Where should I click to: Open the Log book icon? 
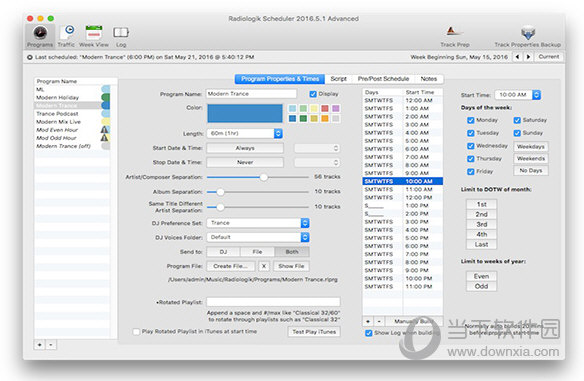(x=121, y=32)
